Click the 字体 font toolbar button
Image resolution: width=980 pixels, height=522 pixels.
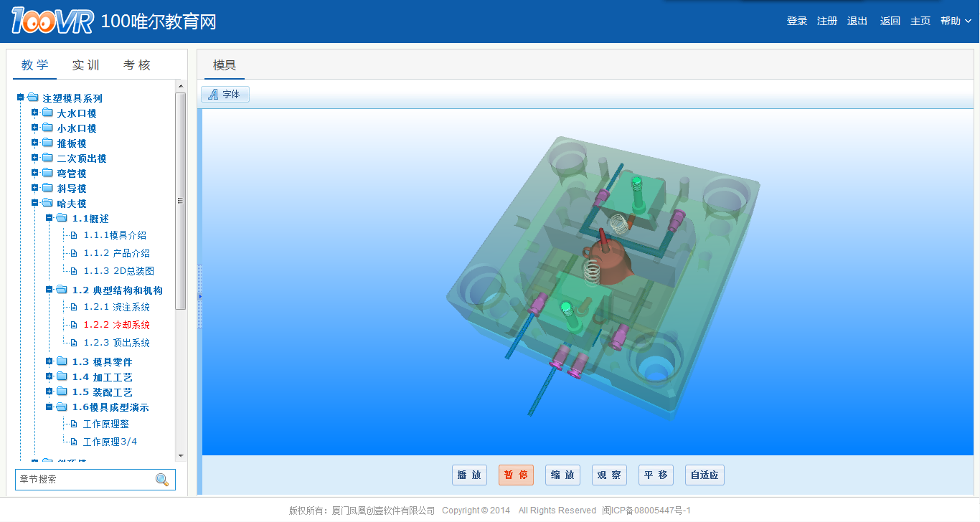click(x=225, y=94)
